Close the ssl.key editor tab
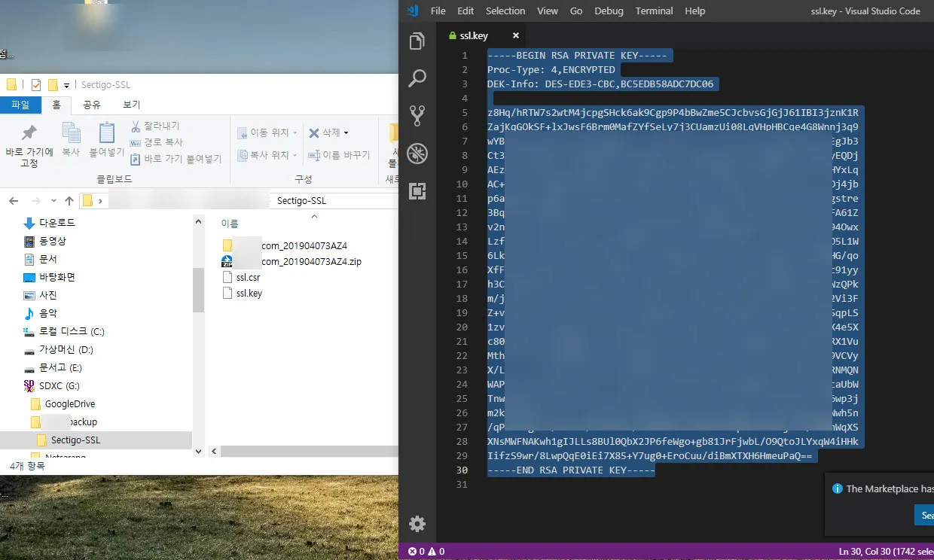Viewport: 934px width, 560px height. (x=516, y=35)
